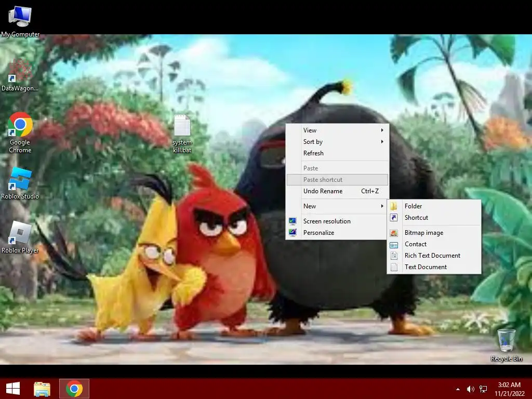The image size is (532, 399).
Task: Select the Roblox Studio desktop shortcut
Action: pyautogui.click(x=20, y=183)
